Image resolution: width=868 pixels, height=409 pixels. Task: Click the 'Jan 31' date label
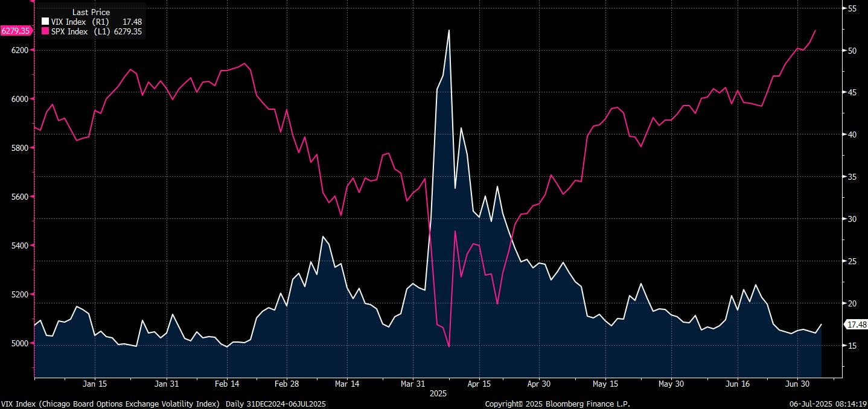pyautogui.click(x=167, y=384)
